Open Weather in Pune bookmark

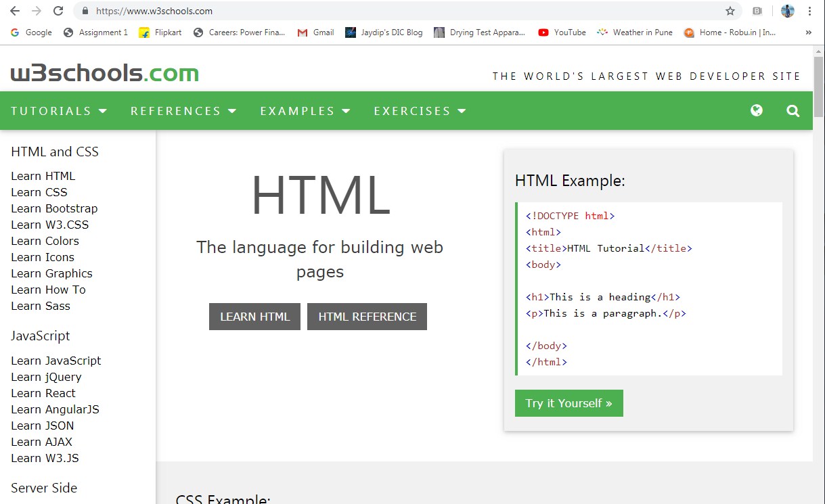click(635, 32)
